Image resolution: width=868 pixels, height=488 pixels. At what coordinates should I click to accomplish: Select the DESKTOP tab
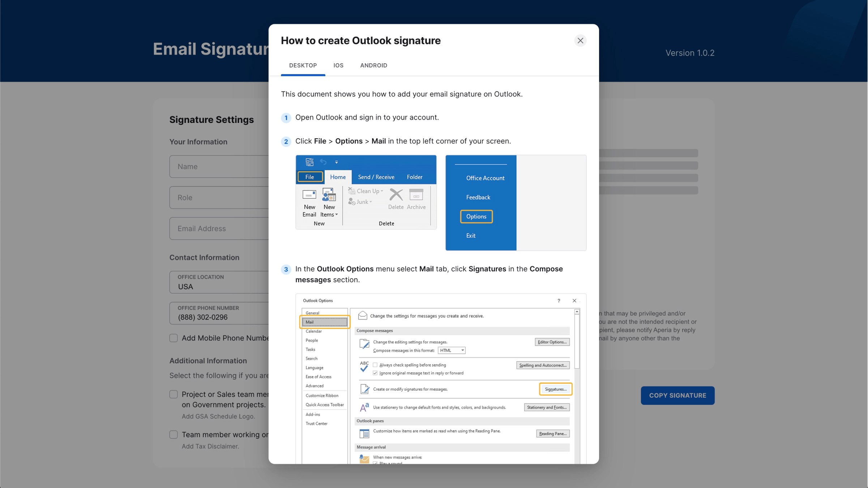(303, 65)
